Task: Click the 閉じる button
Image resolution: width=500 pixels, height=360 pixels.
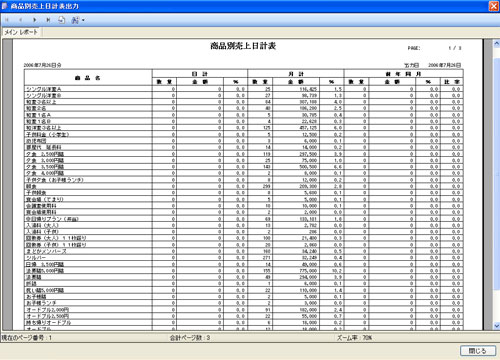Action: (x=478, y=351)
